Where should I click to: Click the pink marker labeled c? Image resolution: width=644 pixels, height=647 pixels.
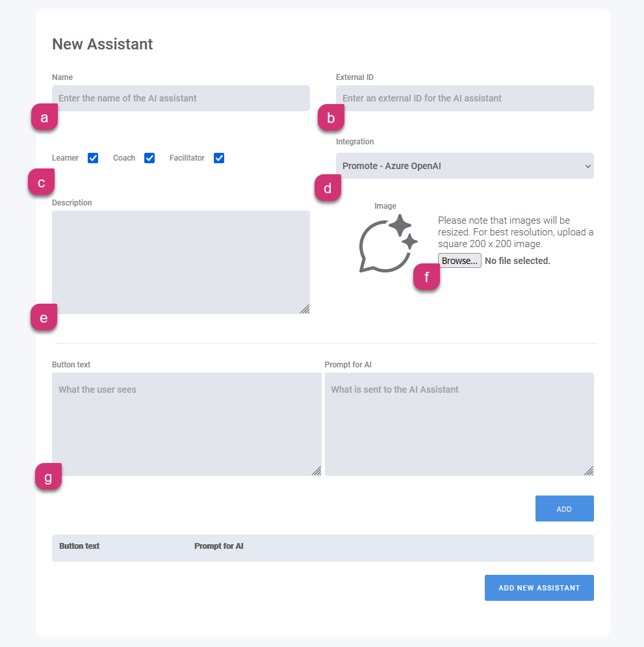[x=42, y=183]
